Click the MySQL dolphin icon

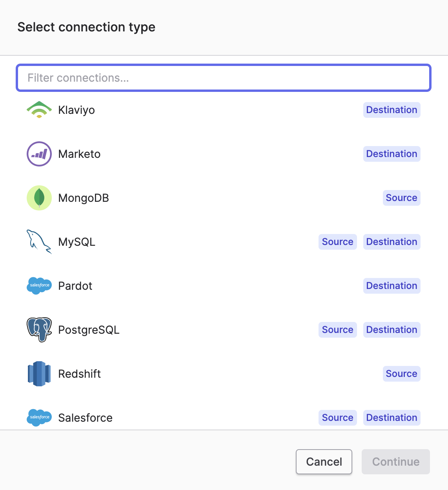[x=39, y=242]
